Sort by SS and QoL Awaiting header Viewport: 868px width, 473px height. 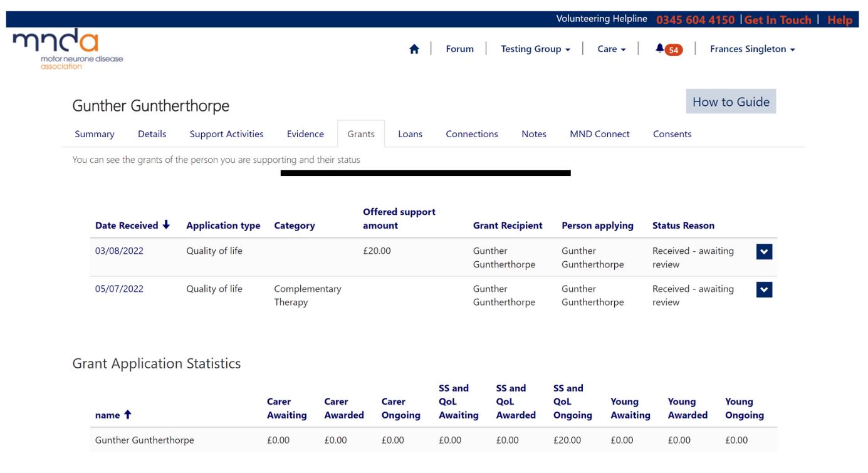coord(459,402)
